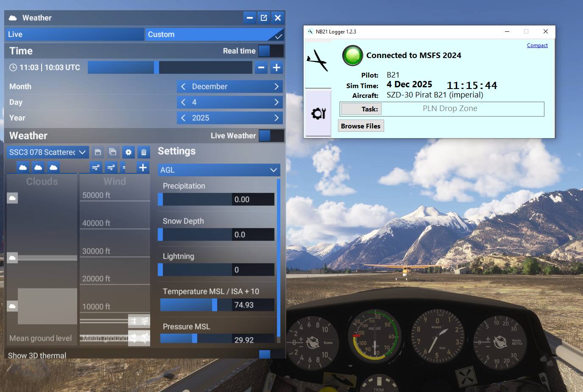Close the Weather panel
Viewport: 583px width, 392px height.
point(278,18)
